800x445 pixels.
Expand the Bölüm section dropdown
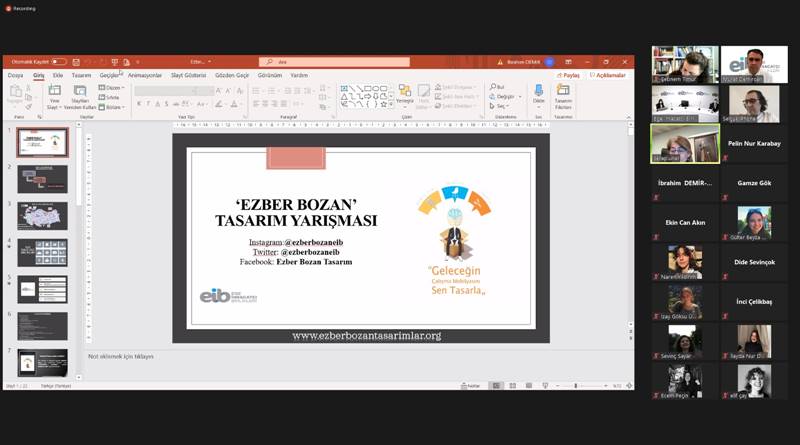click(111, 107)
